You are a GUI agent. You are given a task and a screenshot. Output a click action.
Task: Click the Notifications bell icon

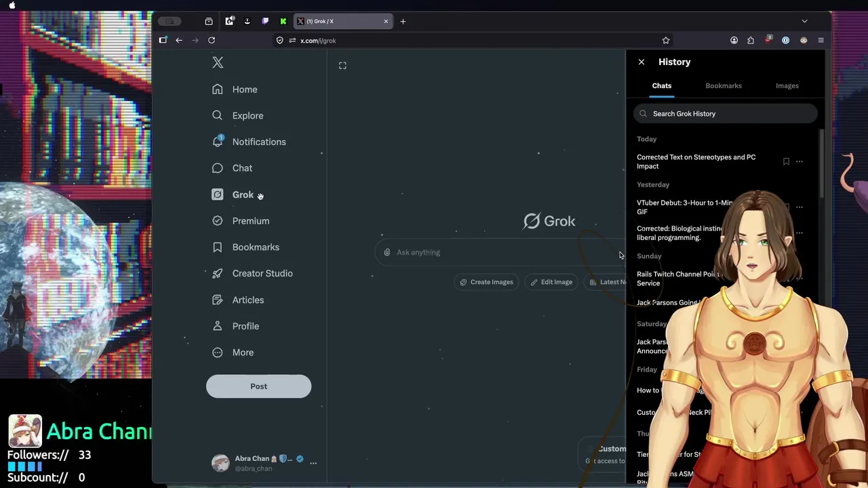click(217, 142)
